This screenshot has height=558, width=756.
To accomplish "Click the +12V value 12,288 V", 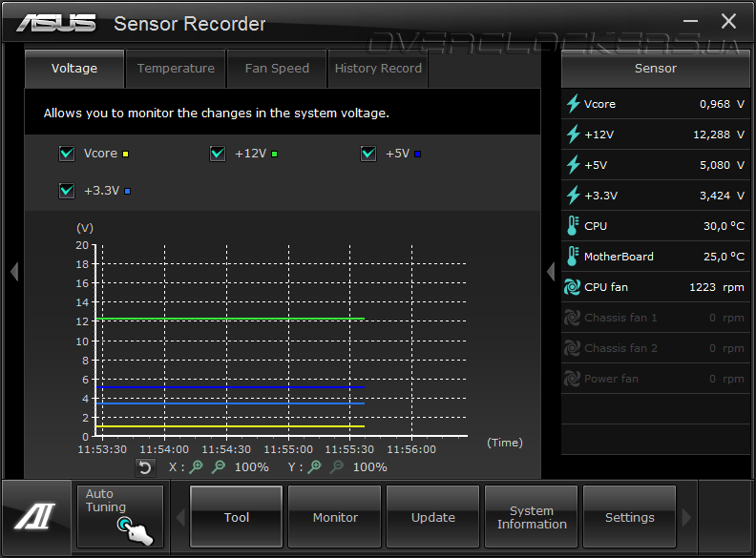I will click(719, 134).
